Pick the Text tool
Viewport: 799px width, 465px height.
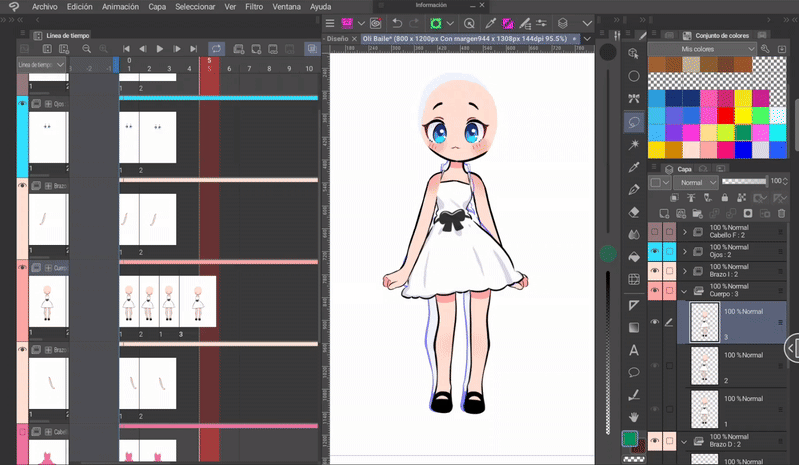click(634, 350)
